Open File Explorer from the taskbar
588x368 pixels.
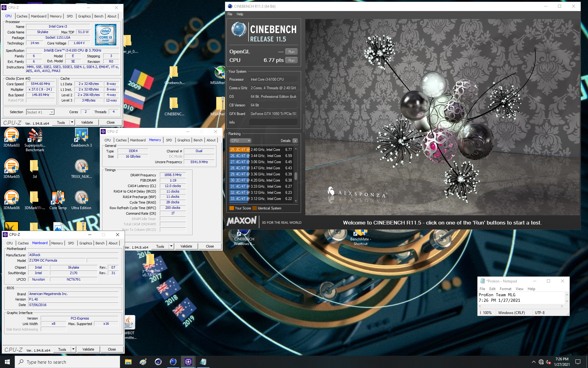click(128, 362)
